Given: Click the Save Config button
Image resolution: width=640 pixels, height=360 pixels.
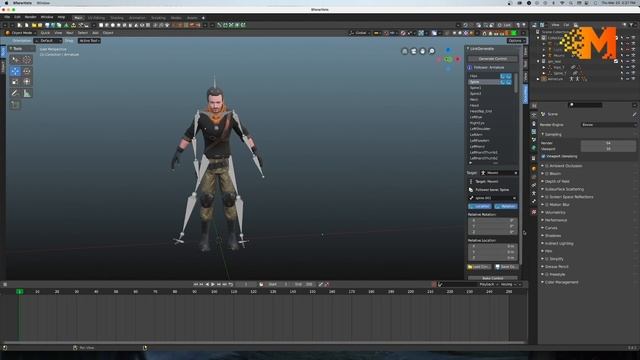Looking at the screenshot, I should coord(506,267).
